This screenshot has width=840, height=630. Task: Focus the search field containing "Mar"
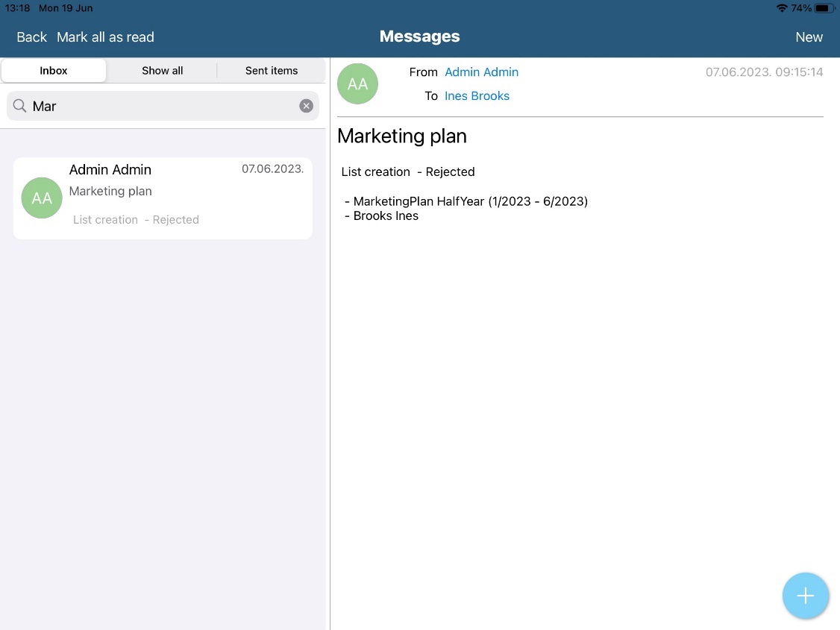tap(164, 106)
